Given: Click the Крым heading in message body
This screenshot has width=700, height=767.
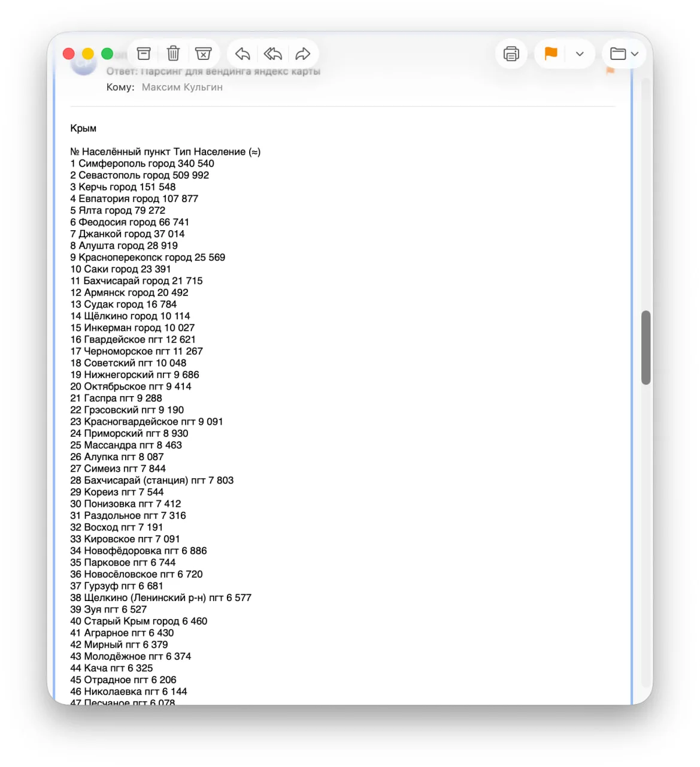Looking at the screenshot, I should 83,128.
